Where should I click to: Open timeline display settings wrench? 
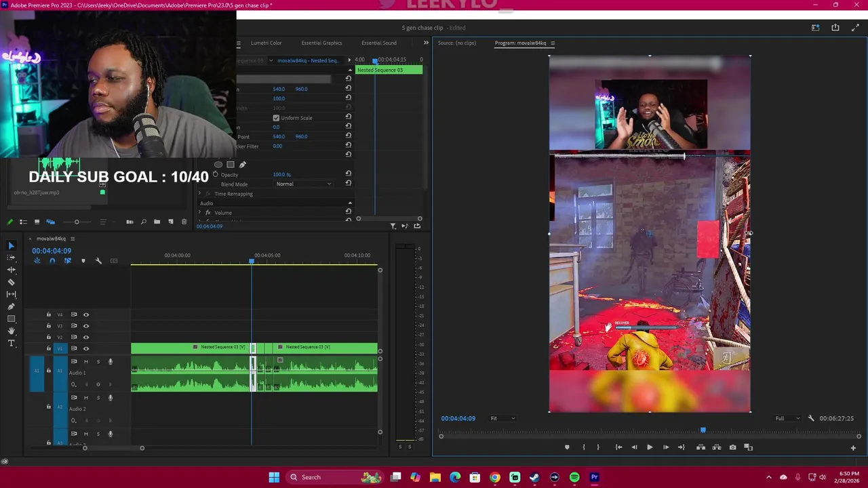[x=98, y=261]
